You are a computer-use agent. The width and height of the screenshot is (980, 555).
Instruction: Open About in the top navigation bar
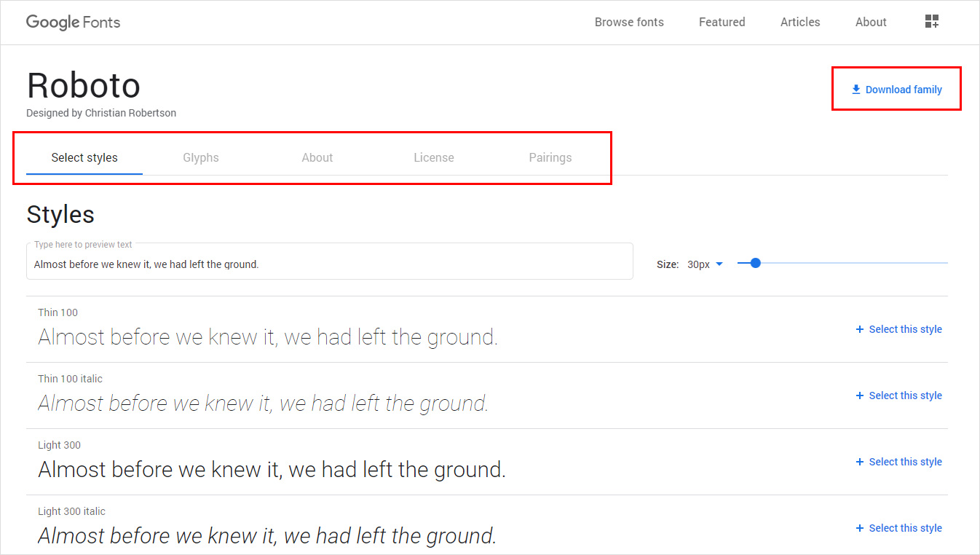[871, 22]
